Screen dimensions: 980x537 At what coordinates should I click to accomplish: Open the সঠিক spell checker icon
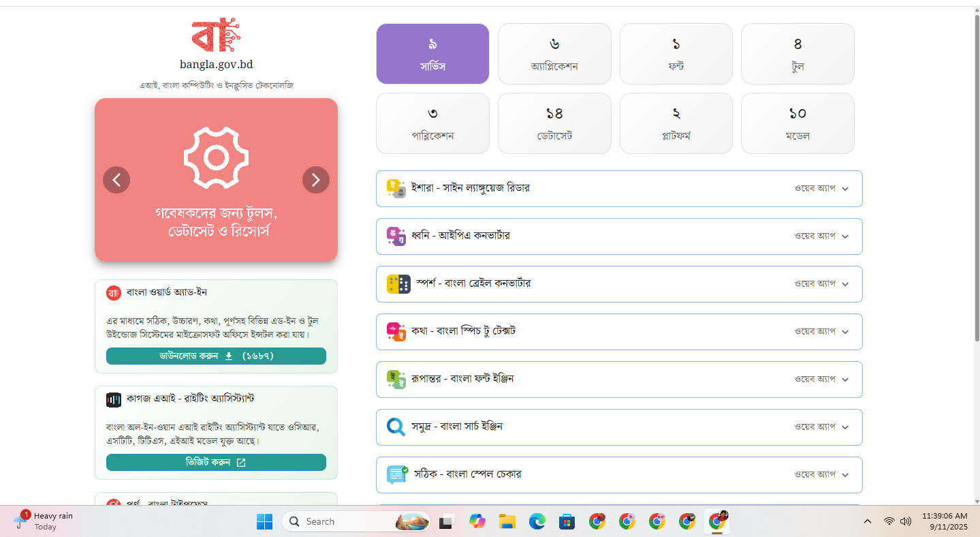[x=396, y=474]
